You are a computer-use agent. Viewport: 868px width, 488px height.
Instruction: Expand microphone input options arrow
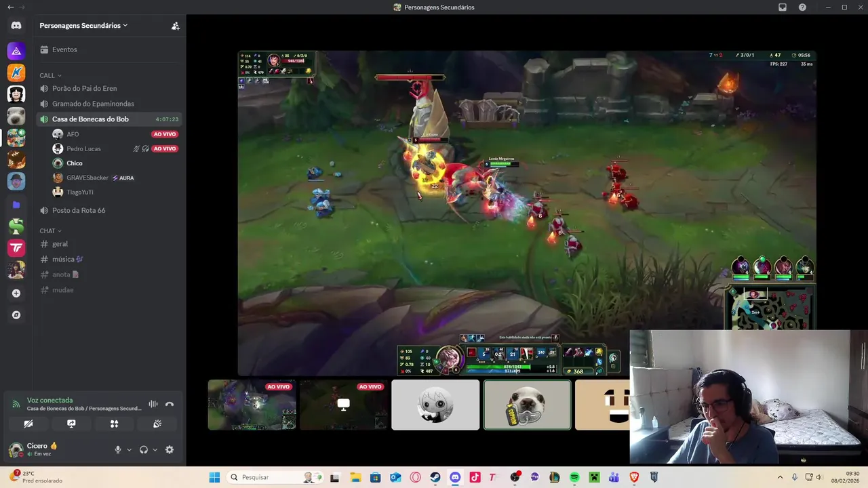pos(129,449)
